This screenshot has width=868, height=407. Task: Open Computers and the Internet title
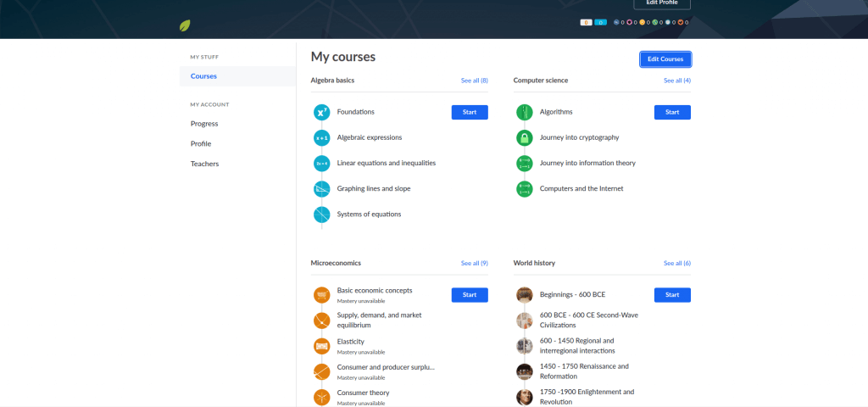click(x=581, y=189)
